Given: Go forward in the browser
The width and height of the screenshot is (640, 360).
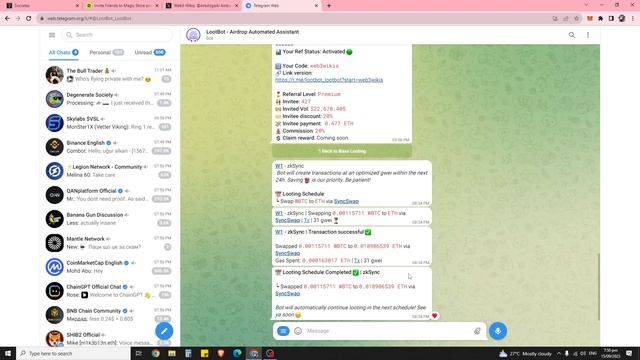Looking at the screenshot, I should 18,18.
